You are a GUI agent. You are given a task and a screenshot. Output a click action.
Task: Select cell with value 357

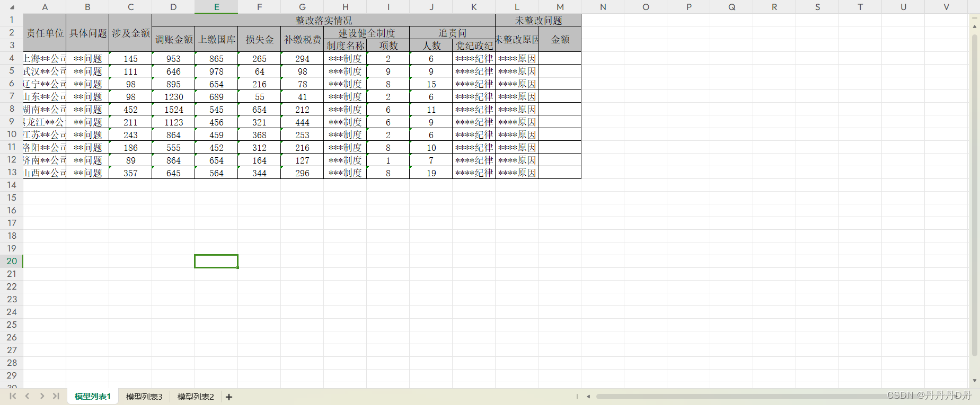point(130,173)
